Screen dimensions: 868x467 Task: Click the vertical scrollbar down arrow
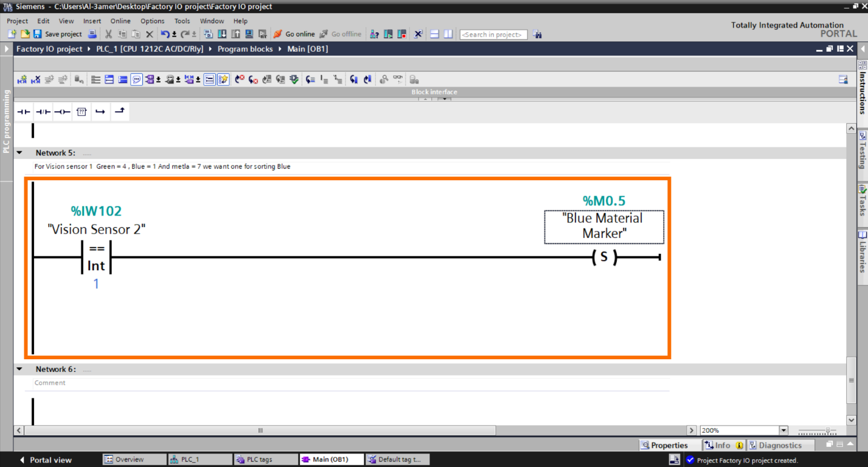[x=851, y=420]
